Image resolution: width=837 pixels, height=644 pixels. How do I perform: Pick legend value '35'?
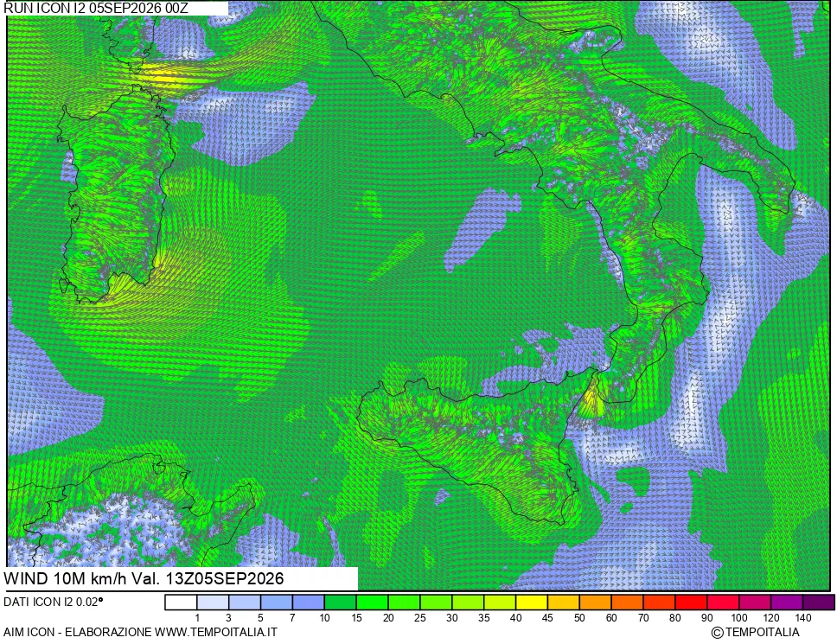pyautogui.click(x=483, y=618)
